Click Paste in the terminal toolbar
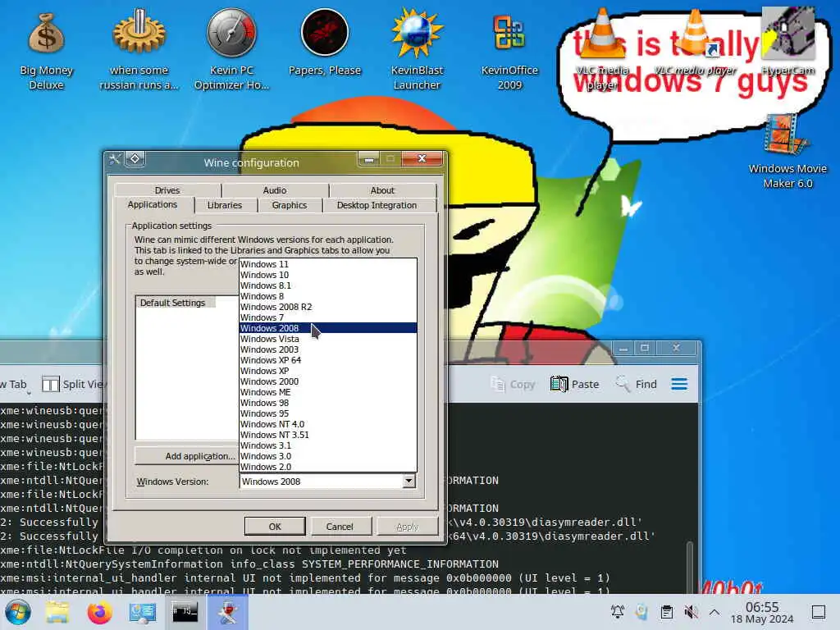The height and width of the screenshot is (630, 840). 574,384
